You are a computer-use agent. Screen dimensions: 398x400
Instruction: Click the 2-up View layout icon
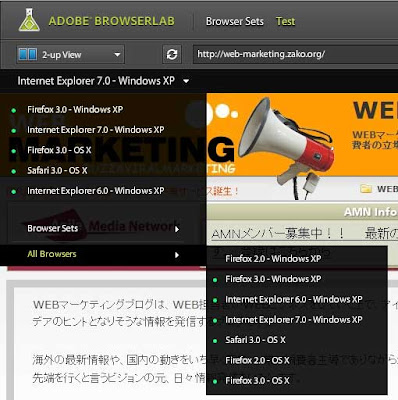pos(28,54)
